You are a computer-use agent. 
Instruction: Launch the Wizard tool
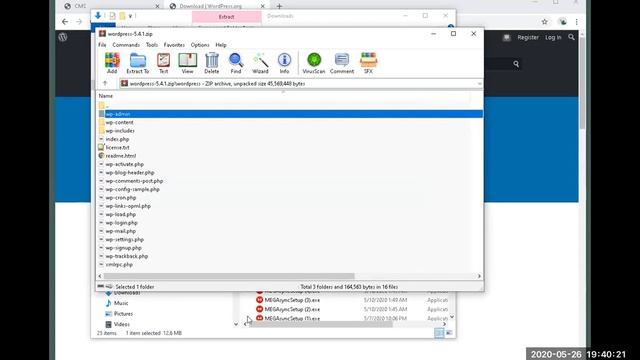click(x=260, y=63)
